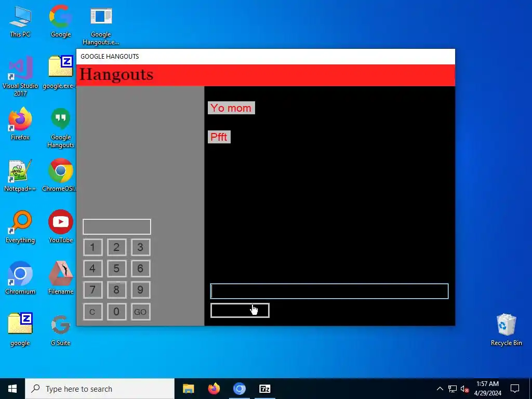
Task: Select the 'Pfft' chat message
Action: click(219, 137)
